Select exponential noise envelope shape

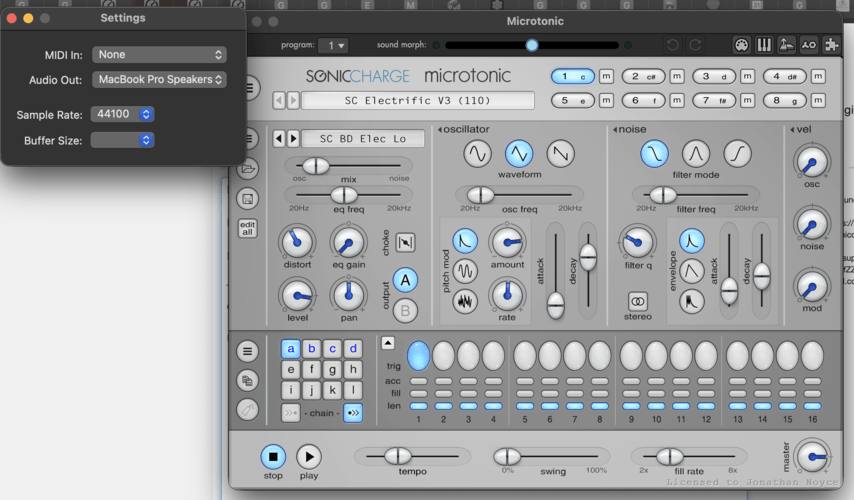coord(692,241)
